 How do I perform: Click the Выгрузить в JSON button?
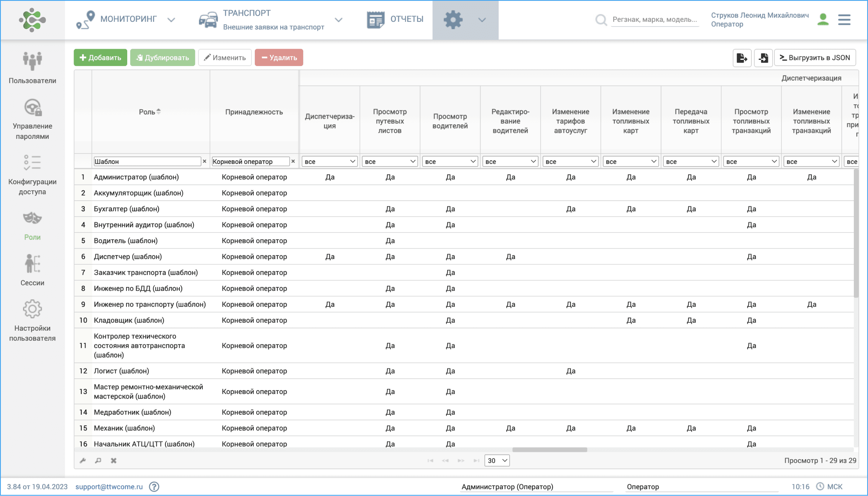pos(815,58)
